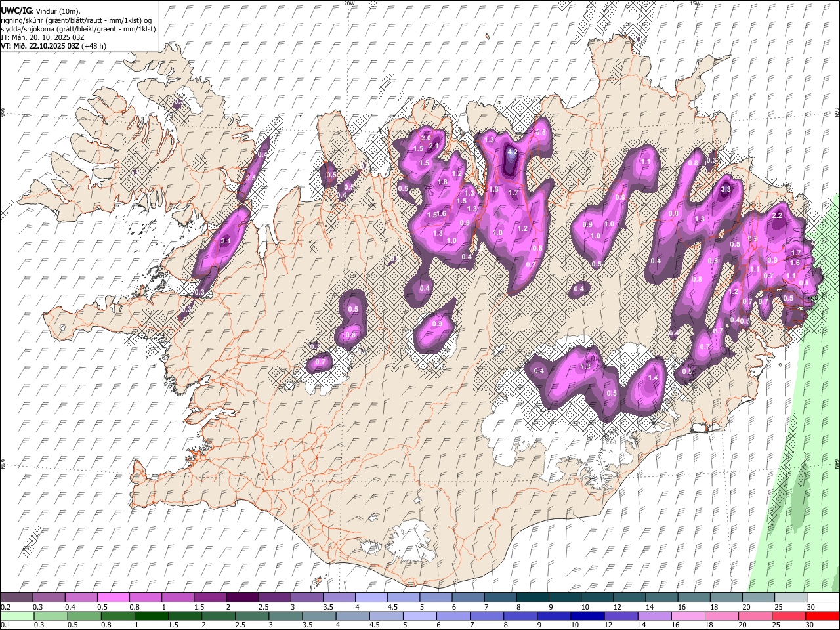The width and height of the screenshot is (840, 630).
Task: Select the white swatch after the upper 30 label
Action: (x=822, y=598)
